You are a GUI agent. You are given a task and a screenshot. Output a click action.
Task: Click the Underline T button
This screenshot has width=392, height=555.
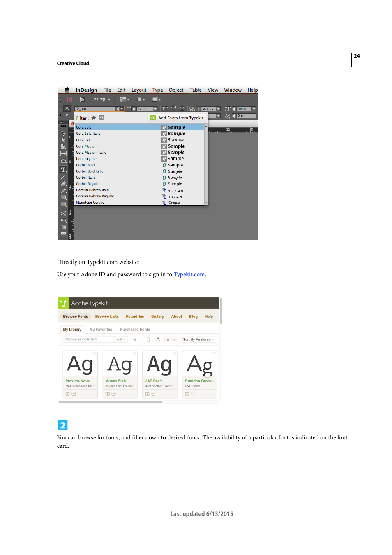coord(182,109)
